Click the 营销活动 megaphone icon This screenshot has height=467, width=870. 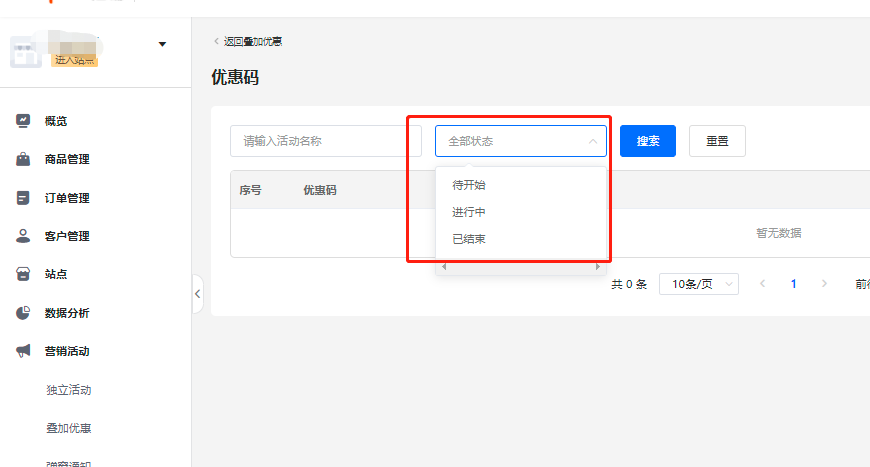(x=23, y=351)
